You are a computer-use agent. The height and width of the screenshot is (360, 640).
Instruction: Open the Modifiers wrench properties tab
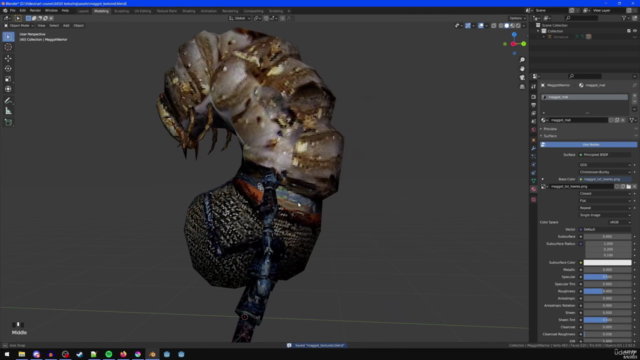pos(533,148)
